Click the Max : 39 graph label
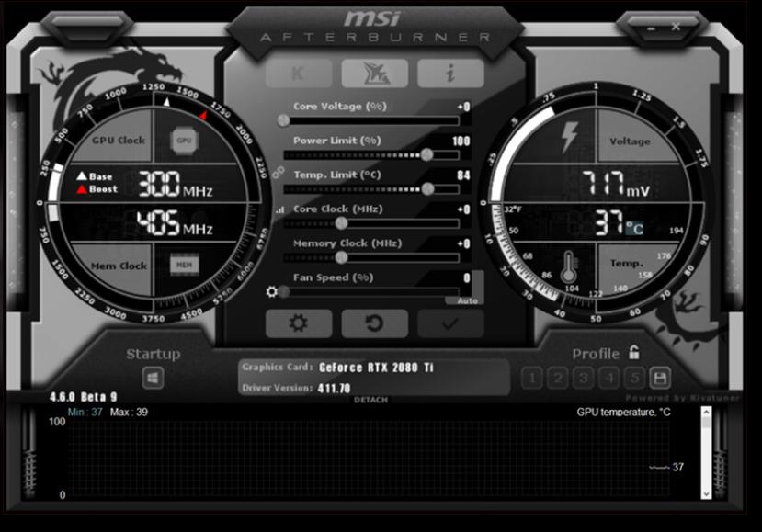 pyautogui.click(x=129, y=412)
